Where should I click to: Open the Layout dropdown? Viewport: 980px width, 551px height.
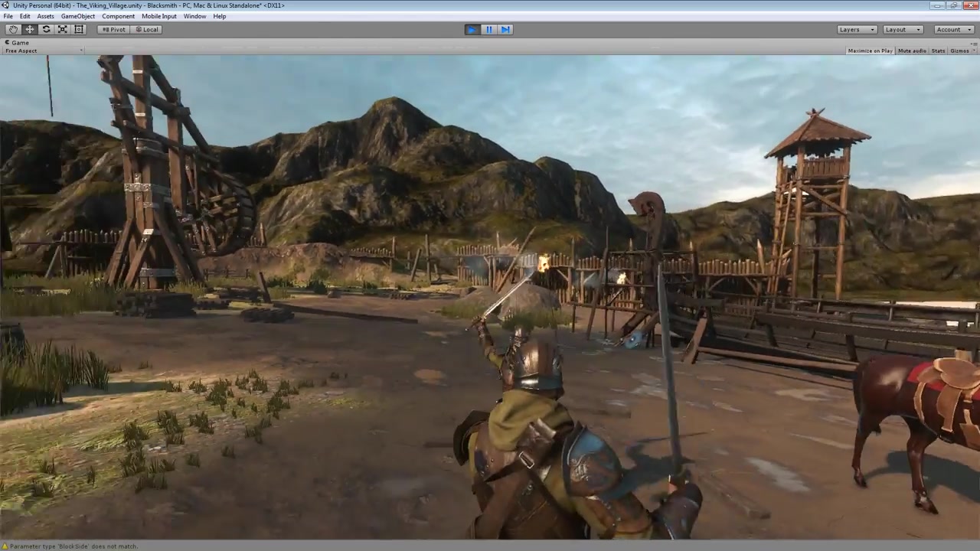pos(902,29)
